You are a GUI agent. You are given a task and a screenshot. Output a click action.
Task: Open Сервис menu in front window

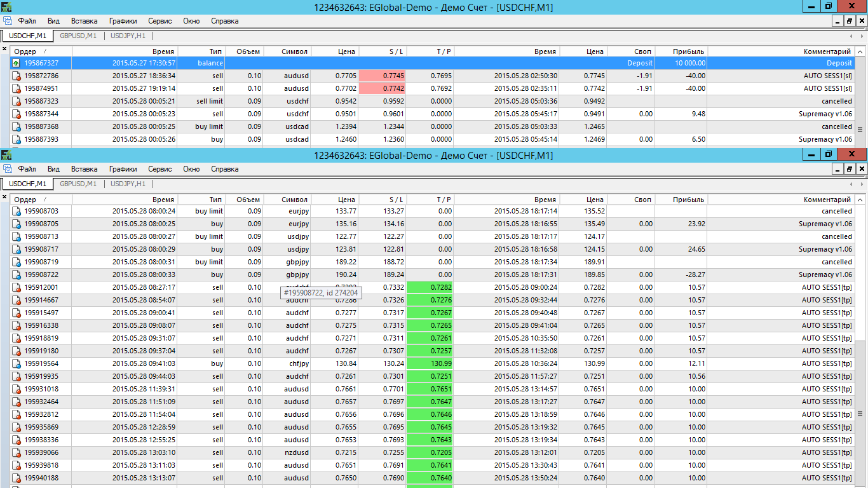[x=160, y=169]
